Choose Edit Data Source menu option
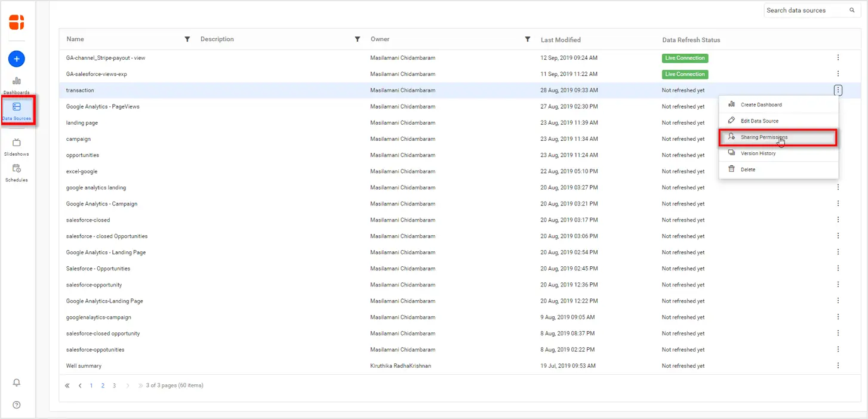The image size is (868, 419). pos(759,121)
